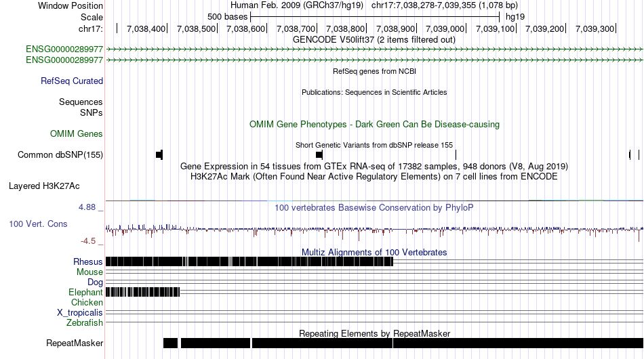Click the H3K27Ac Mark ENCODE track title
This screenshot has height=359, width=644.
pyautogui.click(x=374, y=176)
